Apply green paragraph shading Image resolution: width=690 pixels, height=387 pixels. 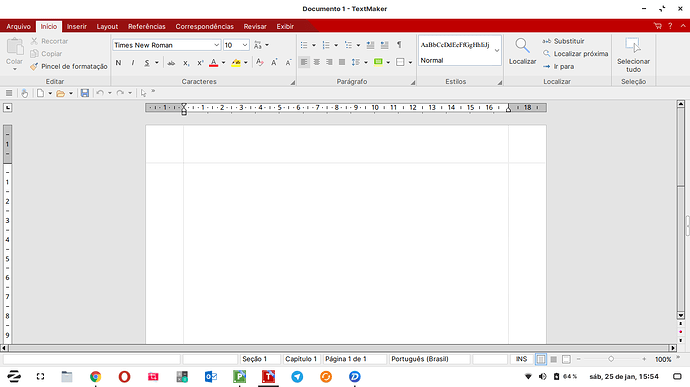pos(378,62)
